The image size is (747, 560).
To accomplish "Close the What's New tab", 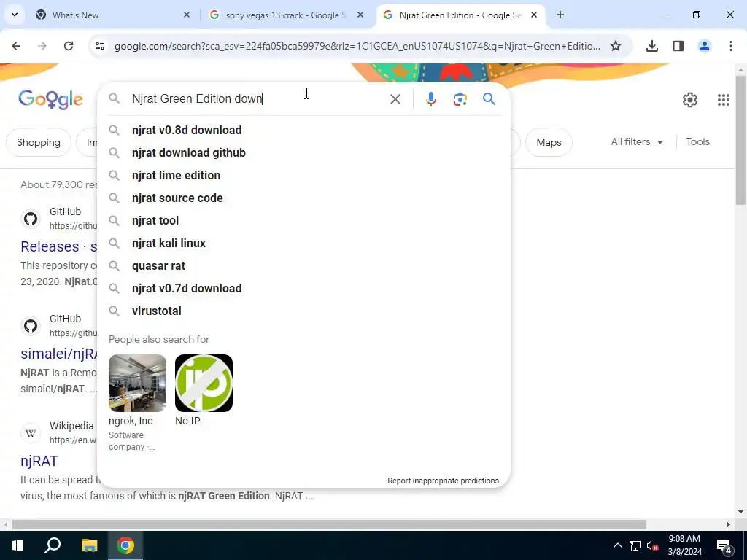I will (x=187, y=15).
